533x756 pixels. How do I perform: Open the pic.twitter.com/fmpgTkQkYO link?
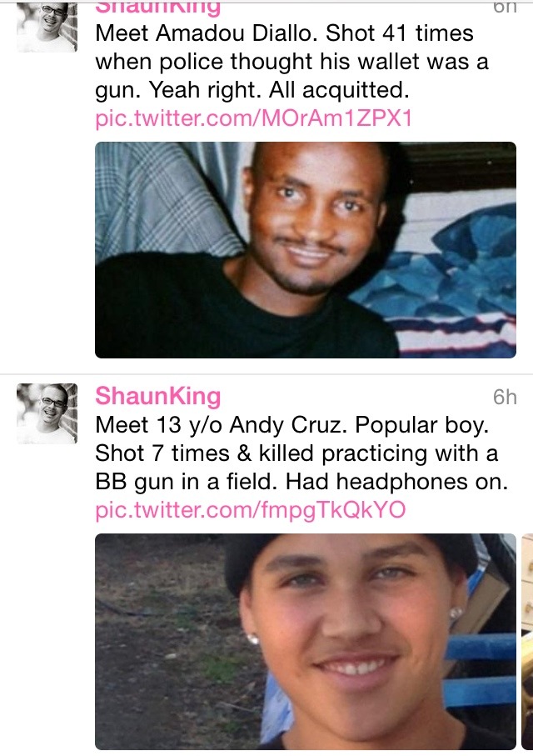point(251,510)
